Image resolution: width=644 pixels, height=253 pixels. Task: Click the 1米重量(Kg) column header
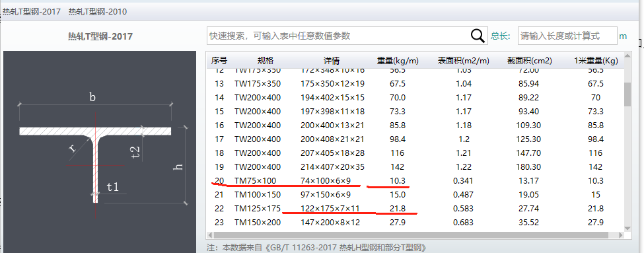[x=596, y=61]
